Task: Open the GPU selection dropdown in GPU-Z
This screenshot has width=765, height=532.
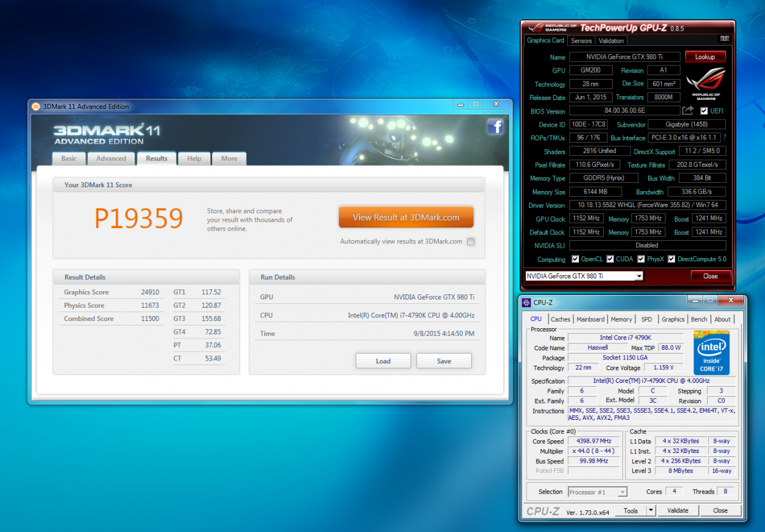Action: pos(639,276)
